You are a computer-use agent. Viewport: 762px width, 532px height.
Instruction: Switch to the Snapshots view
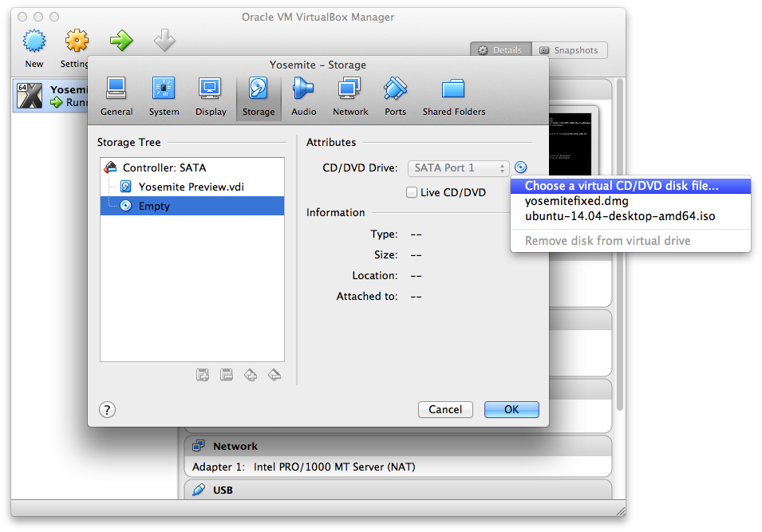click(x=568, y=50)
